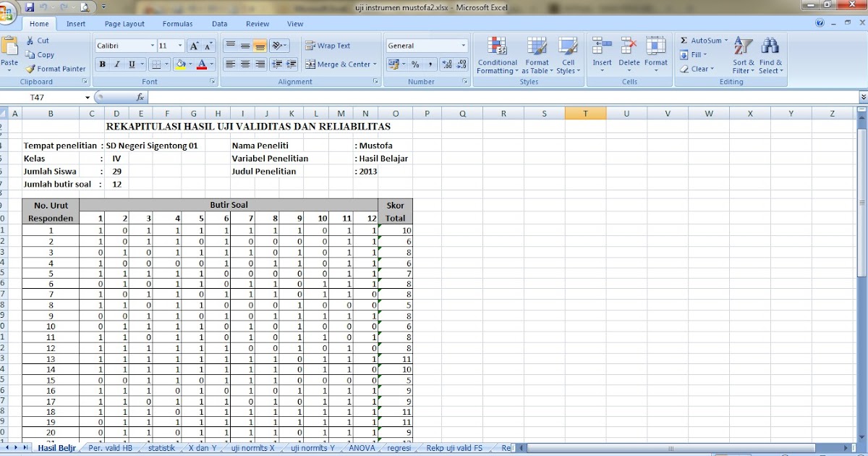
Task: Click the Increase Font Size icon
Action: [x=194, y=46]
